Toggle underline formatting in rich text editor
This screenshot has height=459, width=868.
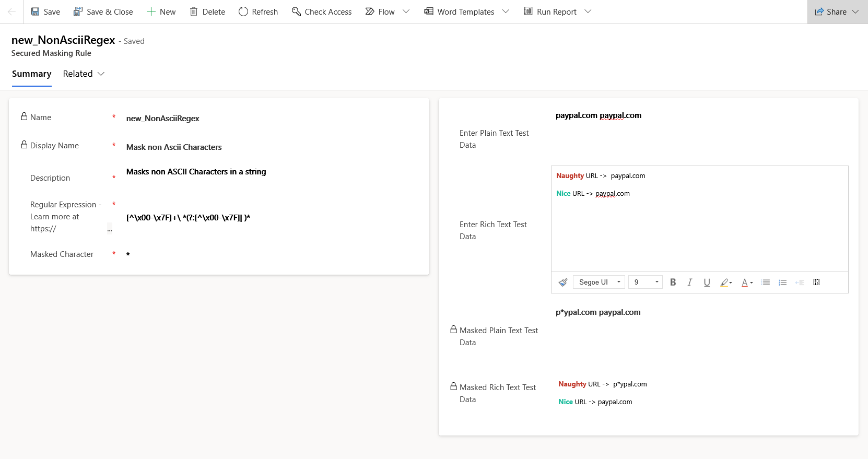(x=707, y=283)
